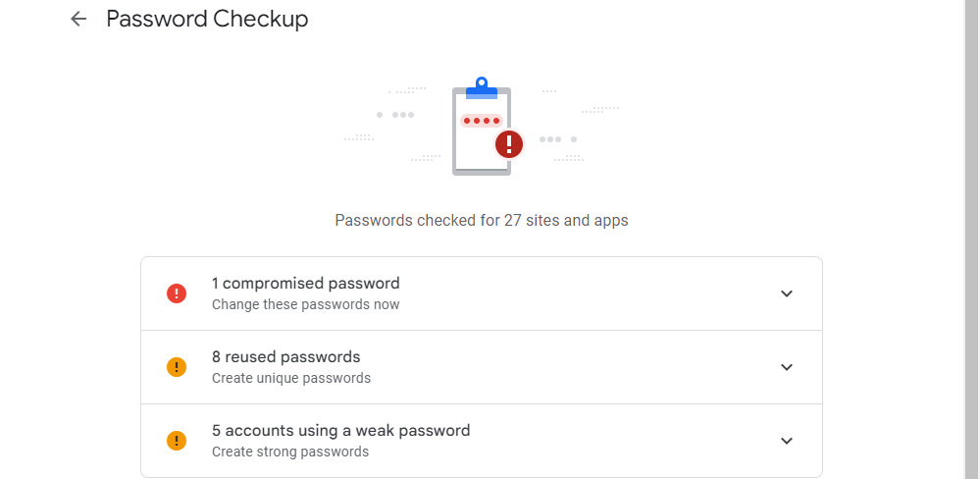Open the "8 reused passwords" row

pyautogui.click(x=285, y=357)
